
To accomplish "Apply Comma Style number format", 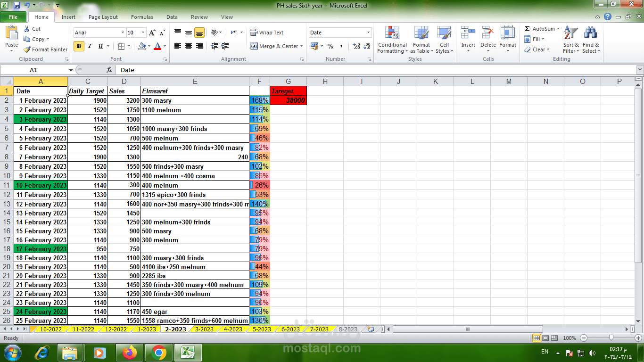I will point(341,46).
